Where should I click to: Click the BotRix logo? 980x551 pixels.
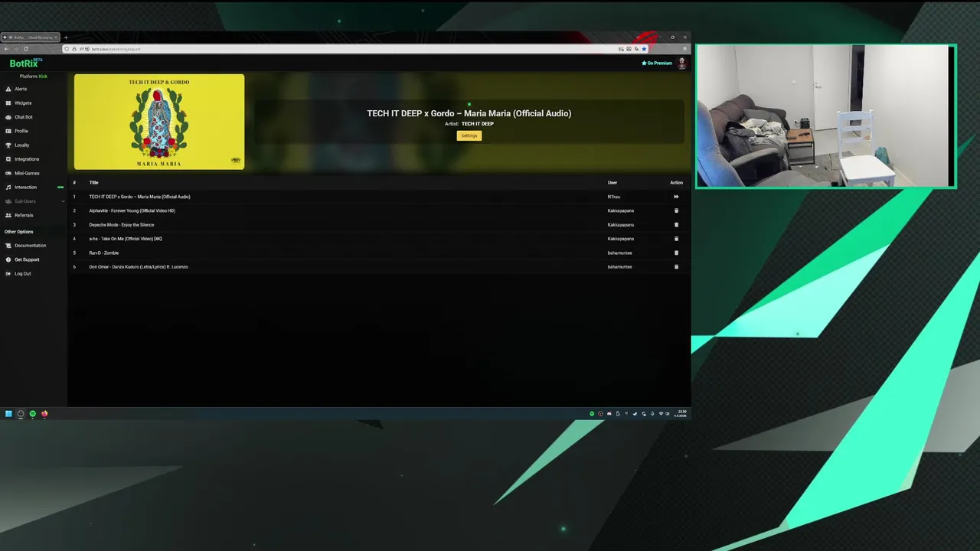point(25,63)
